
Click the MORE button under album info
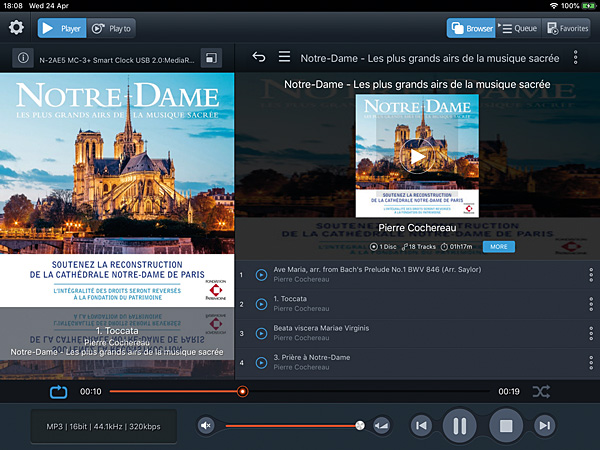499,247
